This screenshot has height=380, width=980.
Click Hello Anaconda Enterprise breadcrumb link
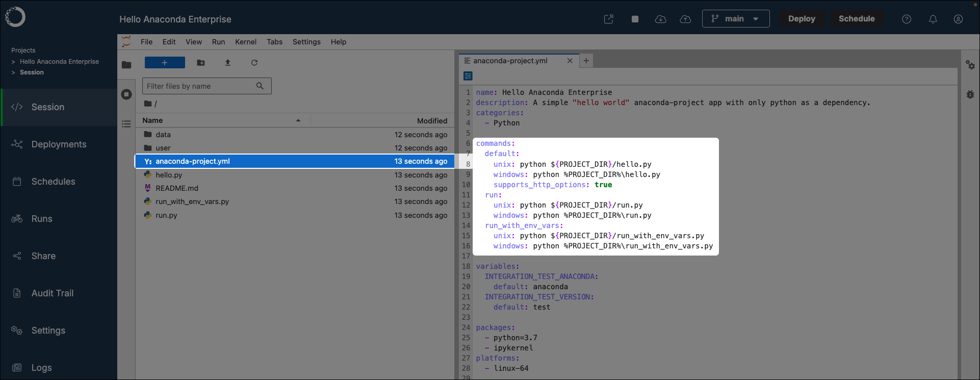[59, 62]
